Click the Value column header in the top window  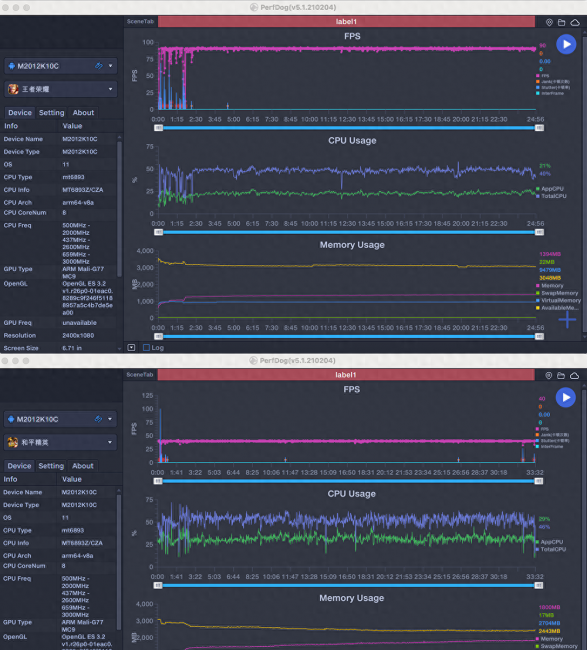[72, 126]
